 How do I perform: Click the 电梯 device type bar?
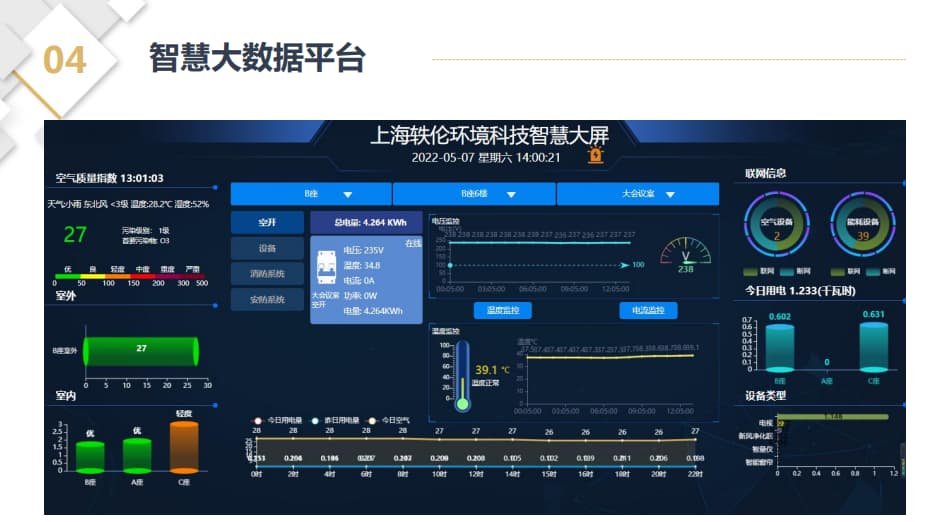tap(833, 417)
